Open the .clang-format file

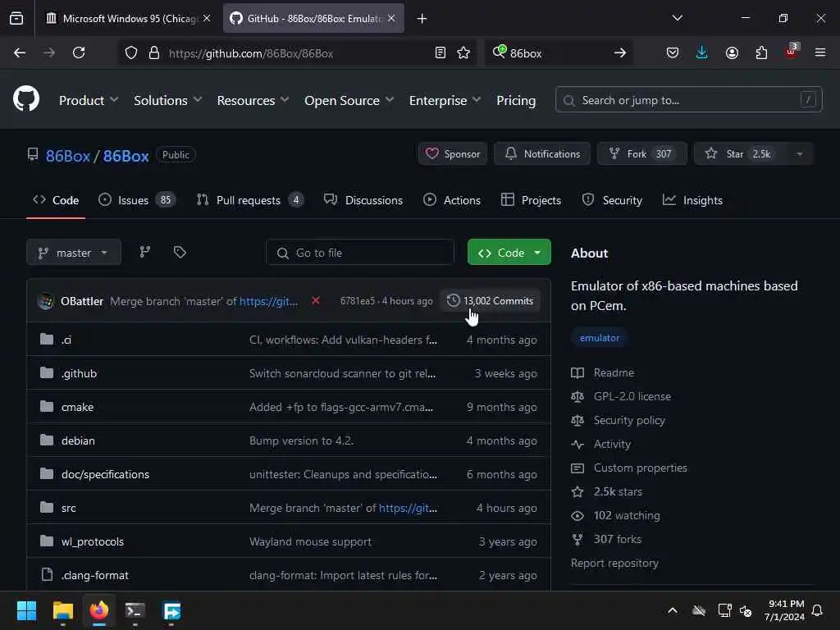pos(95,575)
